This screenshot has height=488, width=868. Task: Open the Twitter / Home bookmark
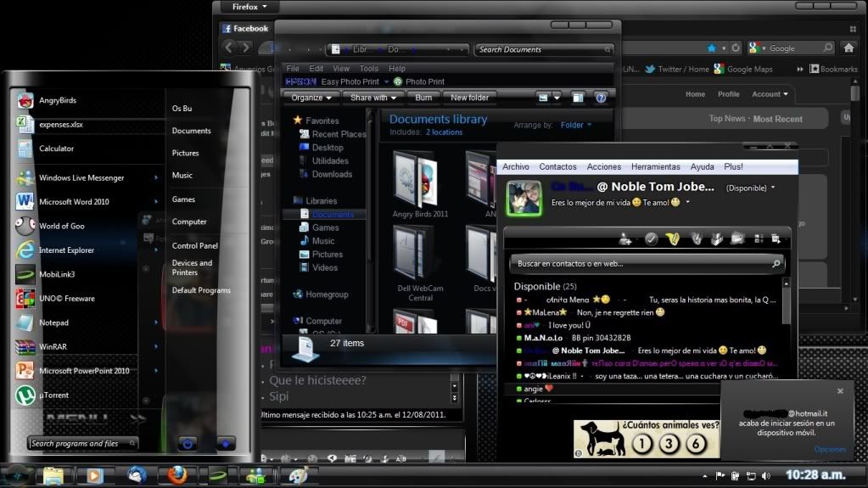677,70
